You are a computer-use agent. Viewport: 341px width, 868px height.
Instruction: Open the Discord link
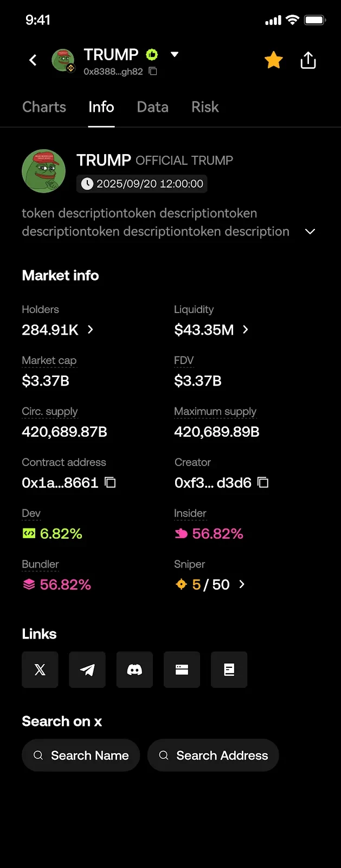(x=134, y=670)
